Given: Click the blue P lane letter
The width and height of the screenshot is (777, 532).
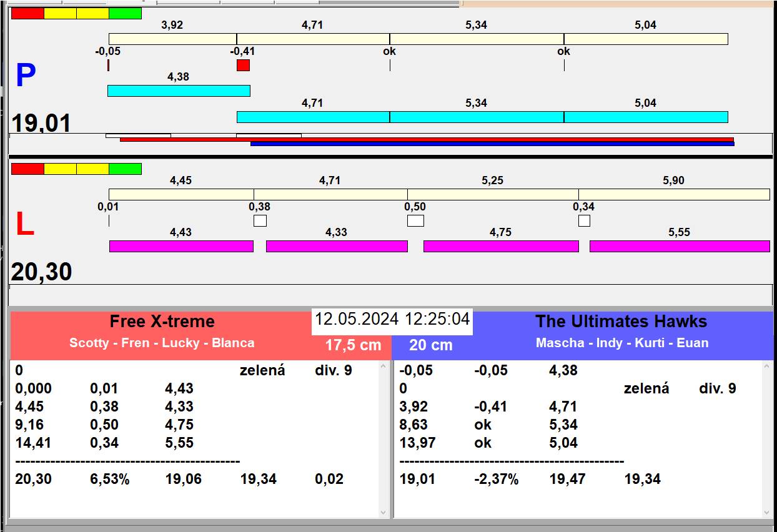Looking at the screenshot, I should pyautogui.click(x=26, y=76).
